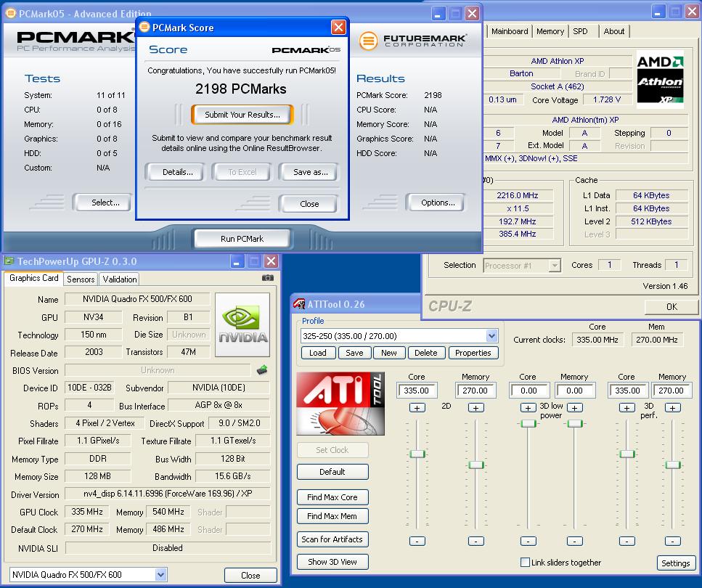Decrease 3D perf Memory with minus button
Viewport: 702px width, 588px height.
pyautogui.click(x=672, y=541)
